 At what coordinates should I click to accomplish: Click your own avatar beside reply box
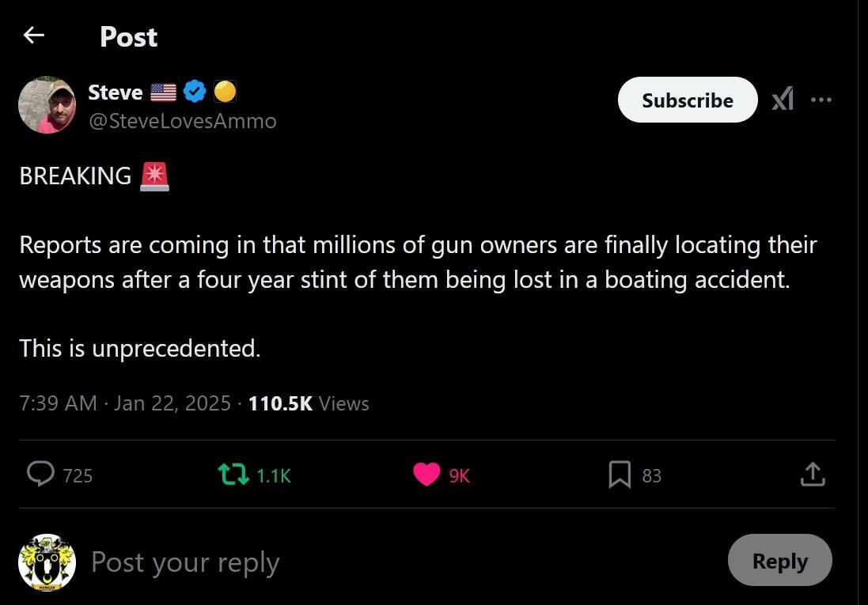click(x=47, y=562)
